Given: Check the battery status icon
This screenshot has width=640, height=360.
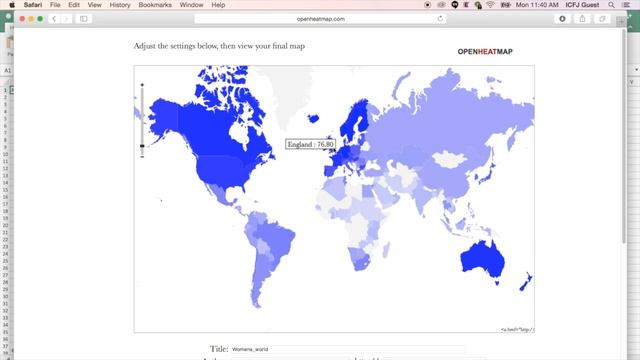Looking at the screenshot, I should pyautogui.click(x=505, y=5).
